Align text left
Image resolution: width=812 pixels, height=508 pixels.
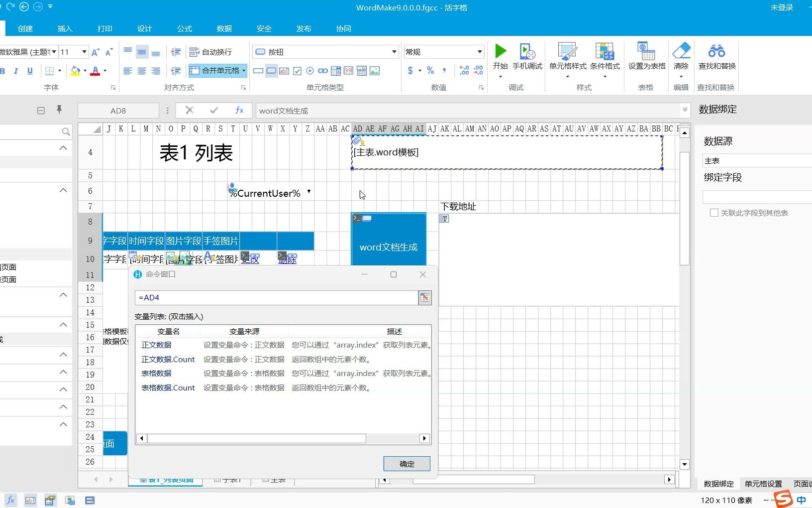click(128, 71)
